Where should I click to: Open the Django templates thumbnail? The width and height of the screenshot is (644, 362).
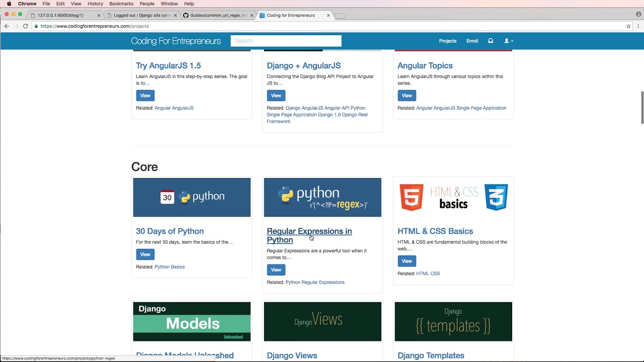[453, 321]
